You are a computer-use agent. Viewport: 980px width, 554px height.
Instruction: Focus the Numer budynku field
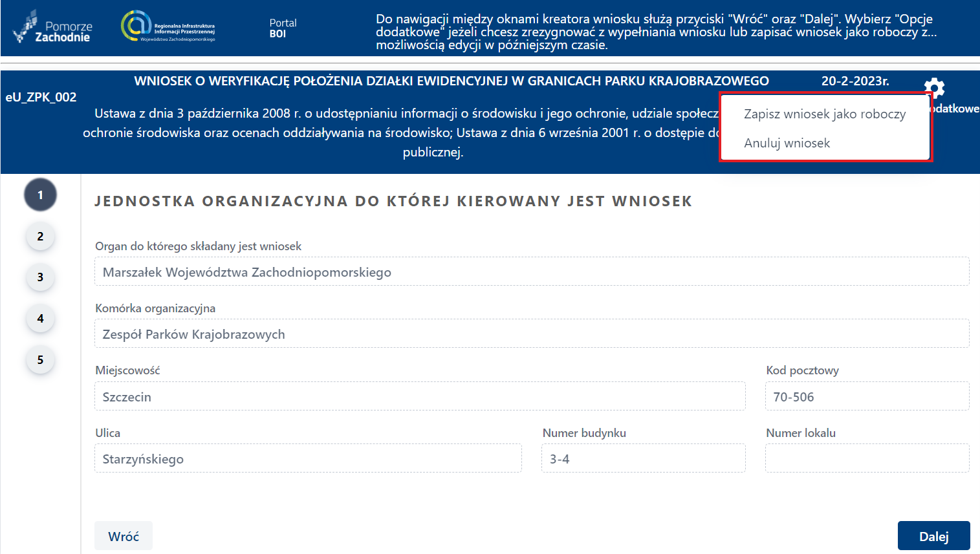click(x=643, y=458)
